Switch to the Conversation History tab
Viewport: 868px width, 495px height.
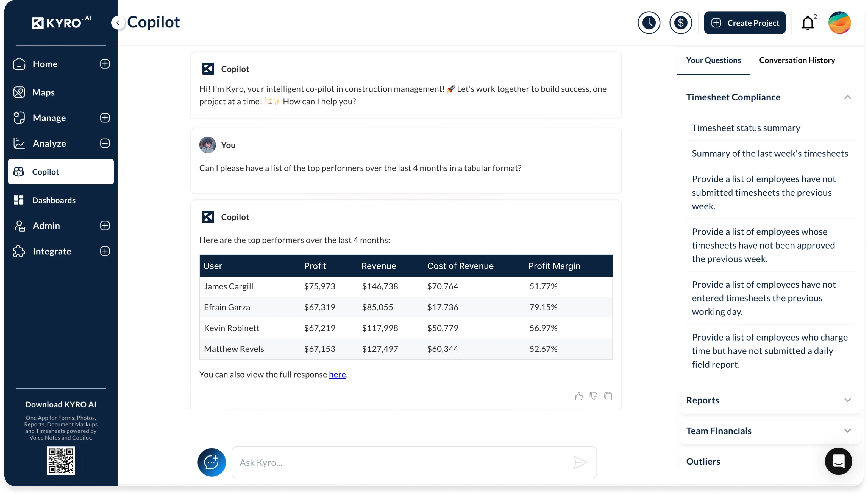pyautogui.click(x=797, y=60)
